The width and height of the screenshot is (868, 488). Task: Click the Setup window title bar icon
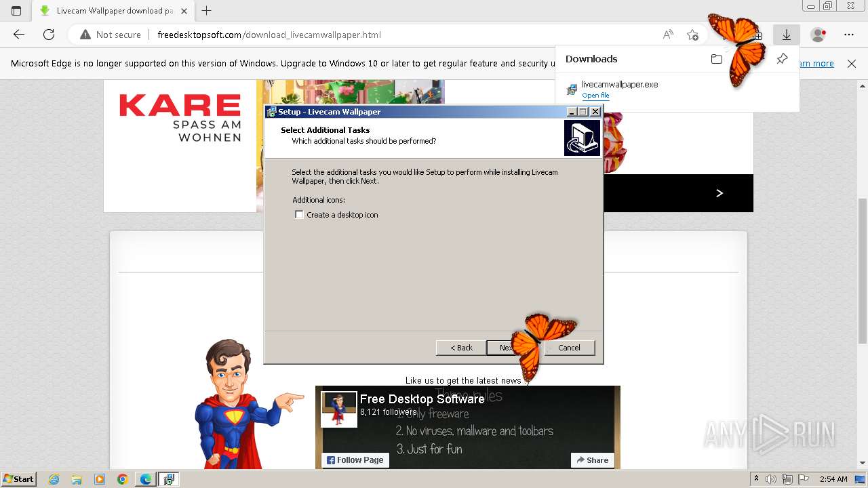coord(271,112)
